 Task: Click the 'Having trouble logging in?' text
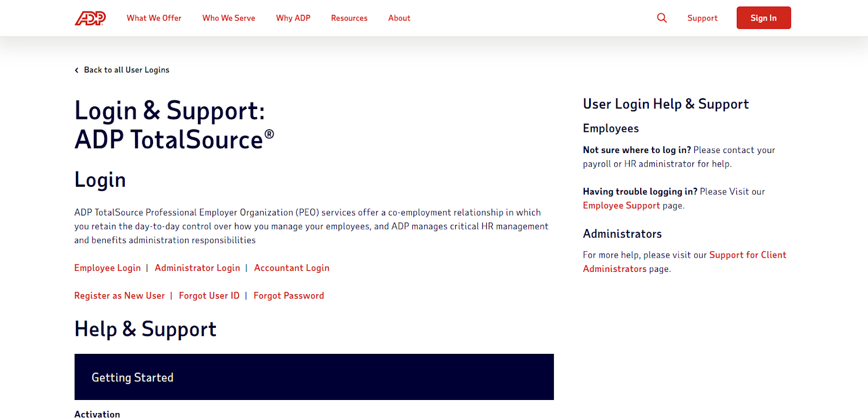(x=640, y=192)
